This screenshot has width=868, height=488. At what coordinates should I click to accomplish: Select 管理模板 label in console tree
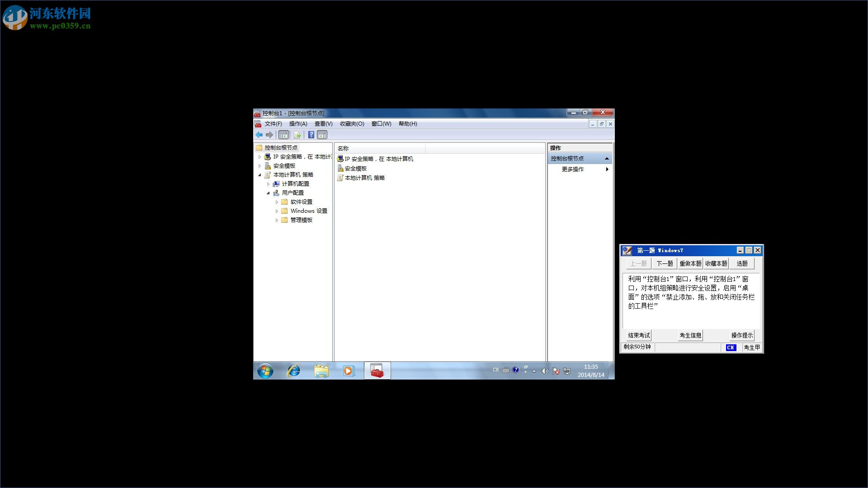pyautogui.click(x=301, y=220)
